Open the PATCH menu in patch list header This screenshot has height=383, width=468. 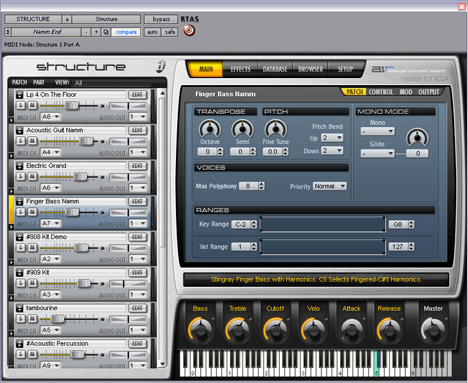[x=19, y=82]
